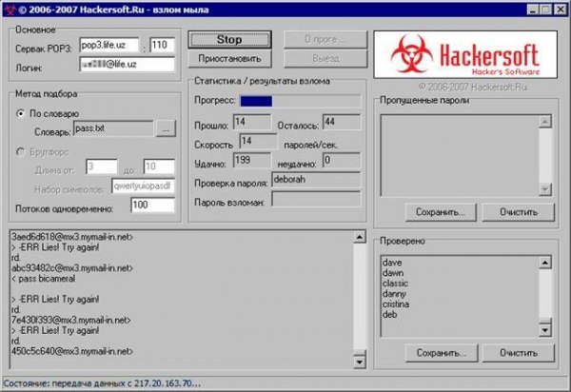
Task: Click log line 450c5c640@mx3.mymail-in.net
Action: tap(72, 352)
